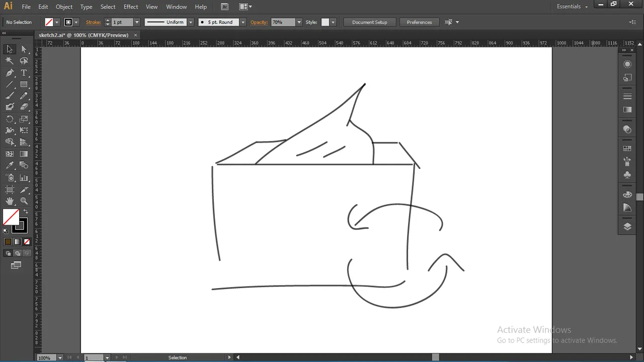Open the Layers panel icon

click(627, 227)
